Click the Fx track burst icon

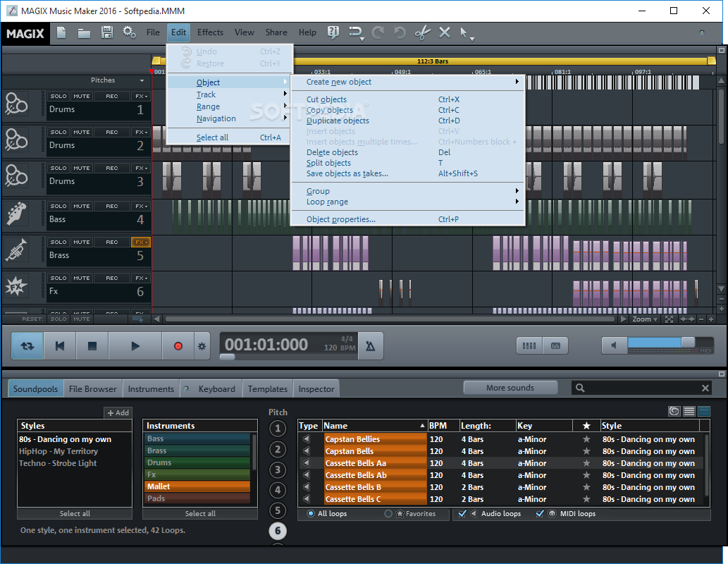coord(16,286)
